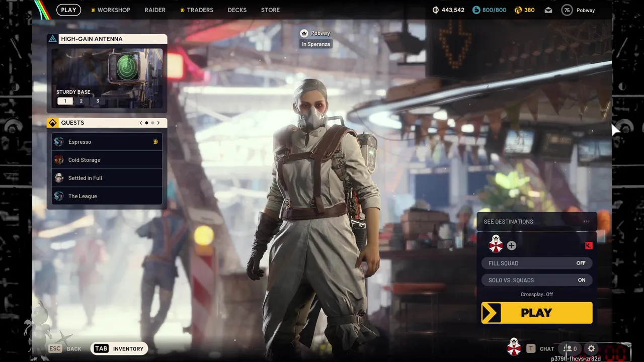Select the second quests page dot
644x362 pixels.
[152, 123]
